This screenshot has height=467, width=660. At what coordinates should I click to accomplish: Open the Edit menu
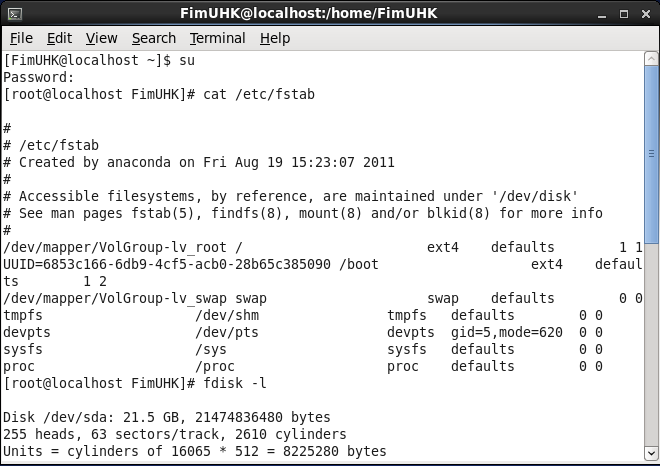59,38
